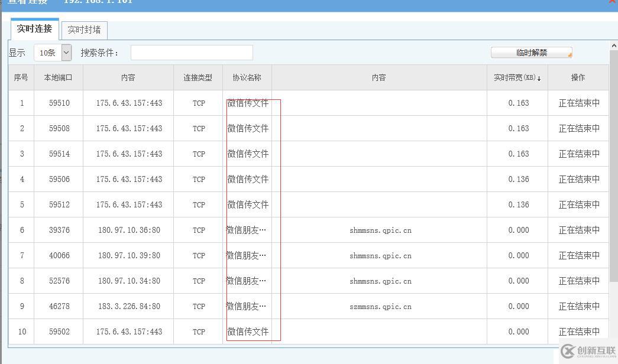This screenshot has width=618, height=364.
Task: Click the 本地端口 column header
Action: (59, 77)
